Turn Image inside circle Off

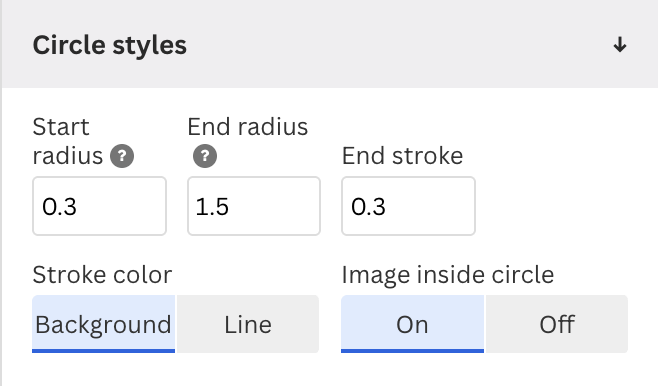[x=557, y=324]
